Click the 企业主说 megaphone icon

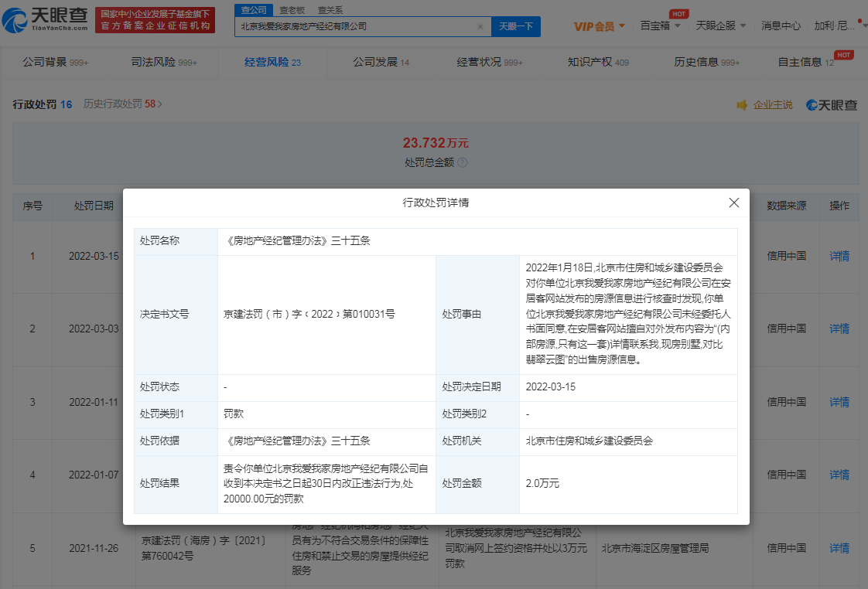point(742,105)
